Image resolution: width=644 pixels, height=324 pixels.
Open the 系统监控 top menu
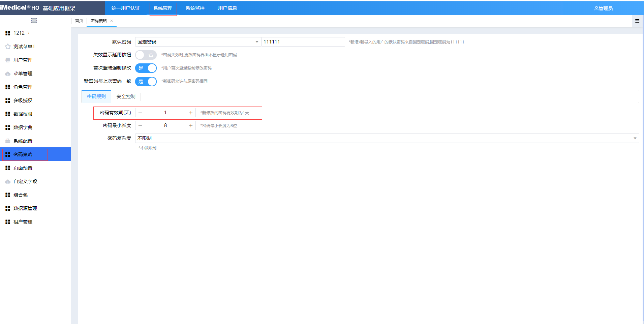pos(195,8)
